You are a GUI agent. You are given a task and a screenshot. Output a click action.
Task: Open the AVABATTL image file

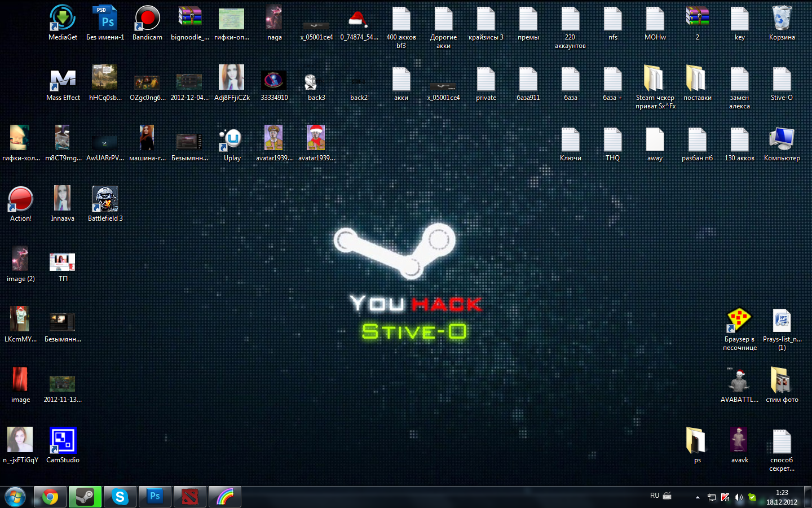click(739, 385)
